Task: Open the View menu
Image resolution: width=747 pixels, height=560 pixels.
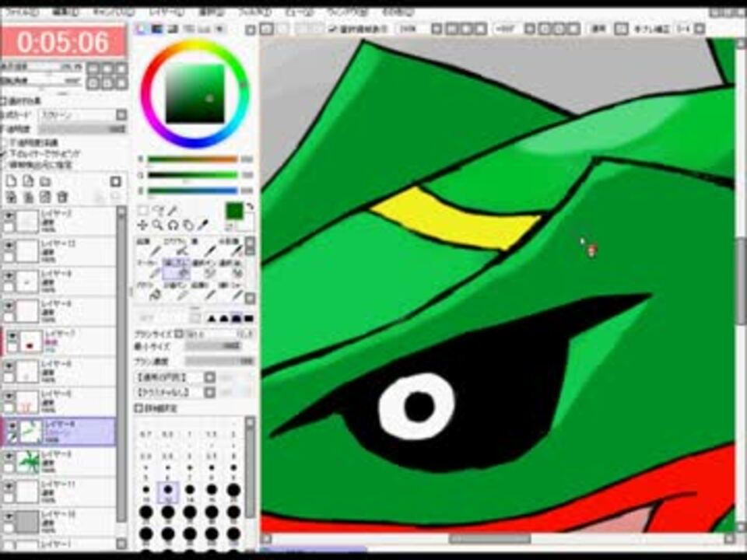Action: tap(299, 13)
